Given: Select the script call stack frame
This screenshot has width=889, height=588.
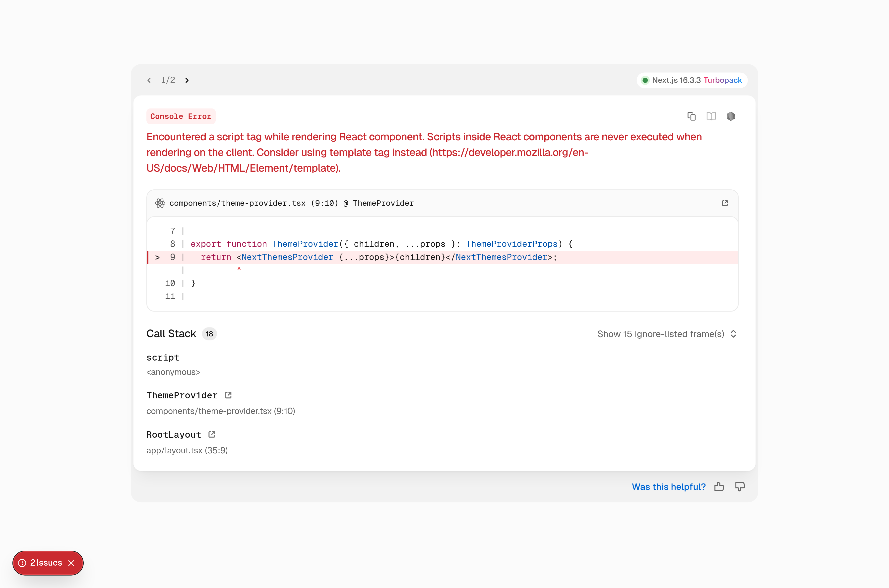Looking at the screenshot, I should click(x=163, y=358).
